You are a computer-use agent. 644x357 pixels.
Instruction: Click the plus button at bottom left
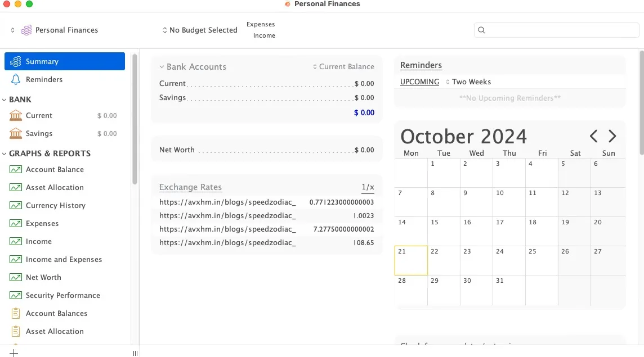(14, 353)
